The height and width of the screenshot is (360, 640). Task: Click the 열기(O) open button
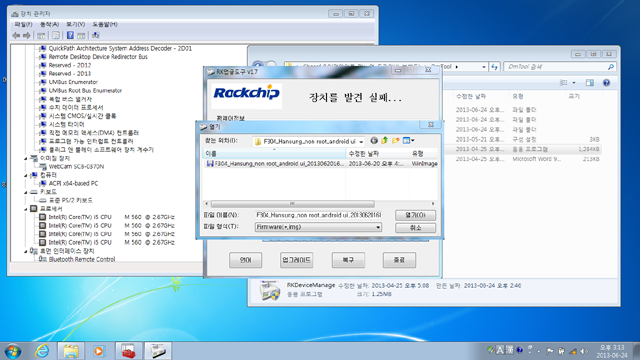click(415, 215)
